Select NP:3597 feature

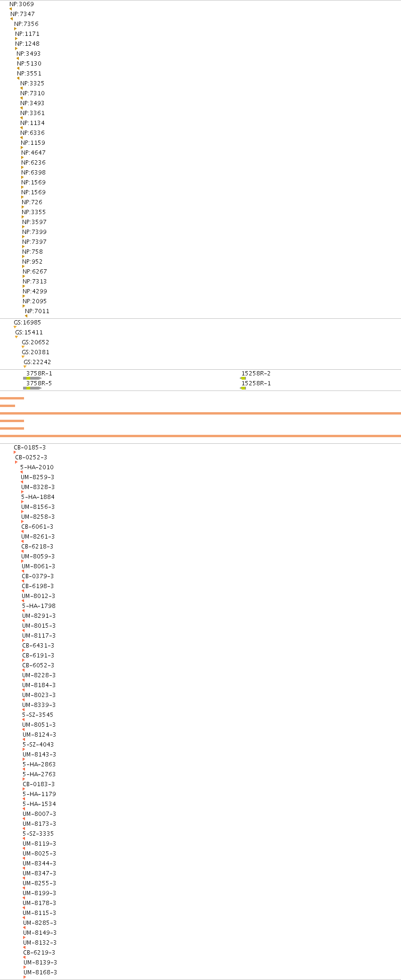click(x=34, y=222)
